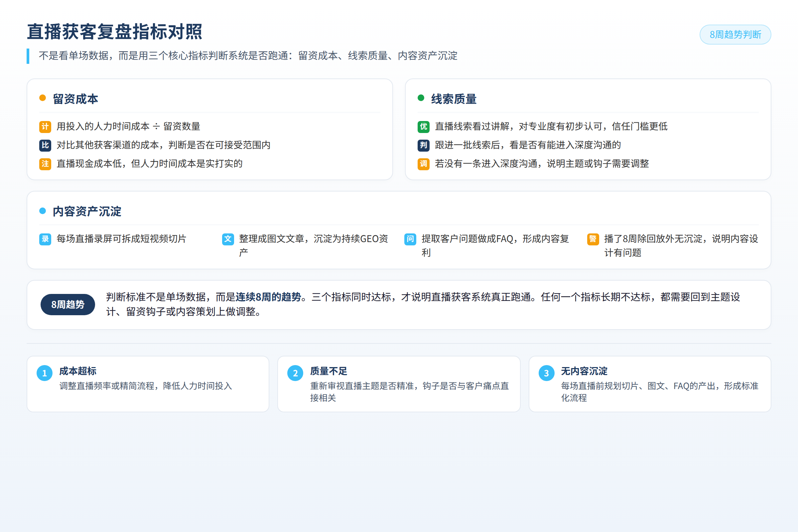Click the orange 计 icon badge

pos(45,127)
